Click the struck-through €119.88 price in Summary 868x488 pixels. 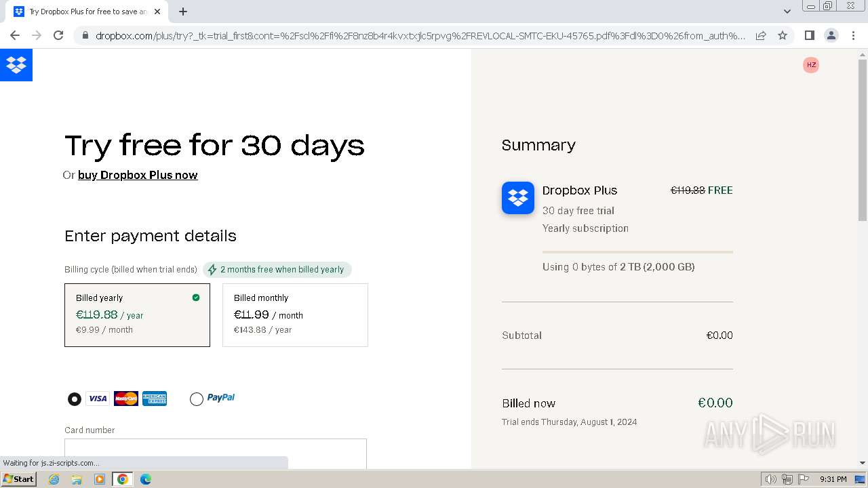tap(688, 190)
